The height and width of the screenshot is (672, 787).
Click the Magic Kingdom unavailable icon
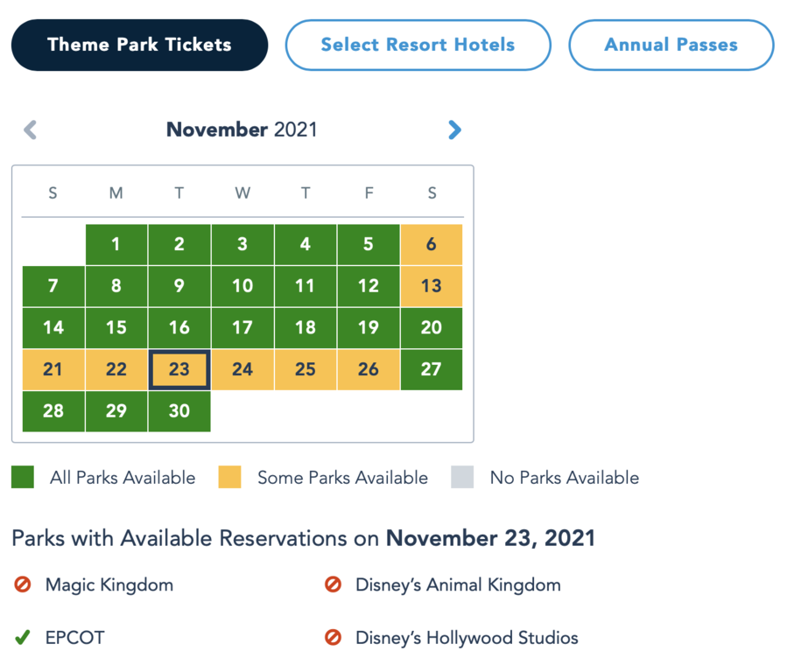[23, 584]
